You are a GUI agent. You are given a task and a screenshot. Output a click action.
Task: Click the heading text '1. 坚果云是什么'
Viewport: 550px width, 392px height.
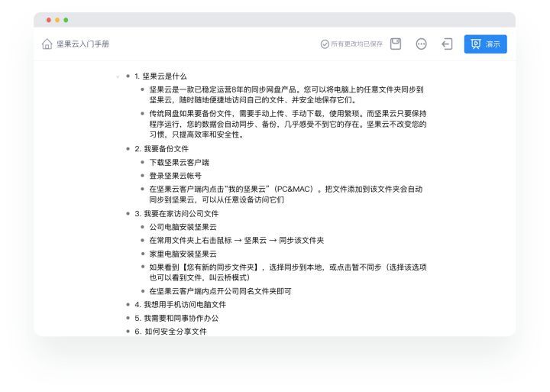point(160,76)
